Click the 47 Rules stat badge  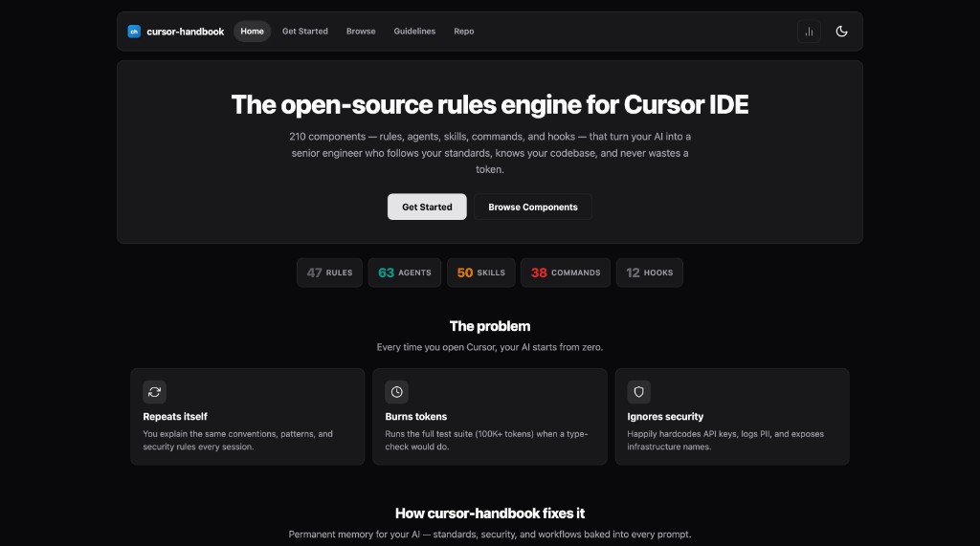[x=329, y=273]
